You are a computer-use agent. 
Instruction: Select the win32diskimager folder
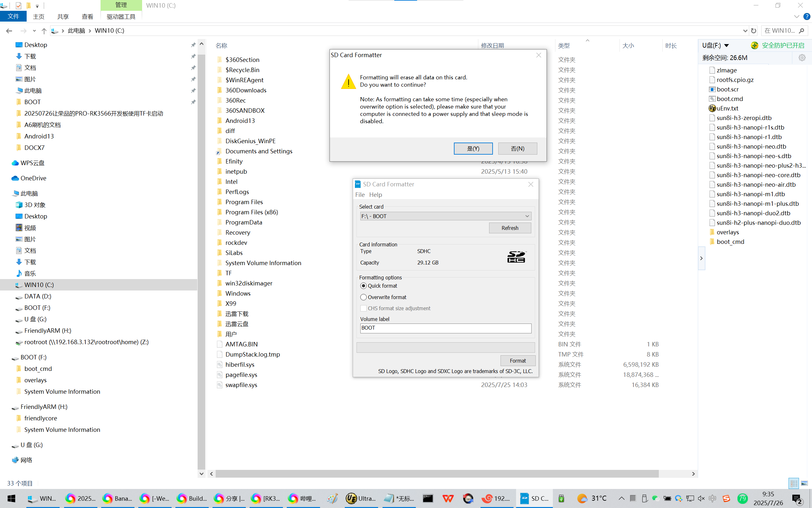[x=249, y=283]
